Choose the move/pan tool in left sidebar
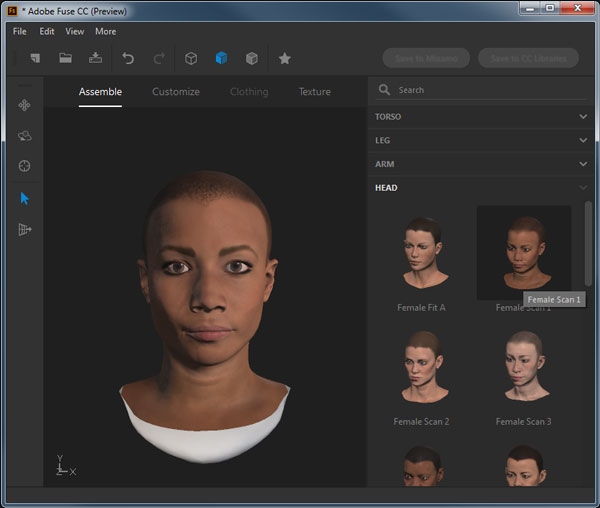Viewport: 600px width, 508px height. (25, 105)
